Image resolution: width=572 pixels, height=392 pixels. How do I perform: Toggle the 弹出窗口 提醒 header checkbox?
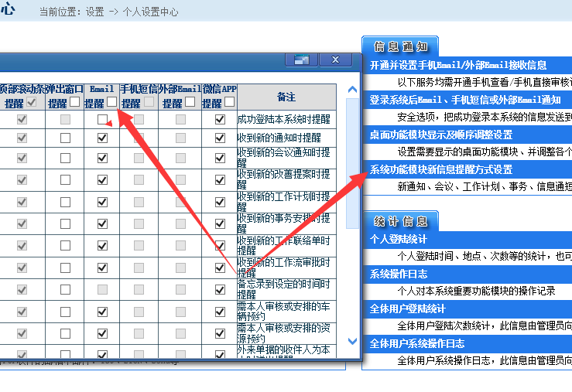[x=74, y=102]
